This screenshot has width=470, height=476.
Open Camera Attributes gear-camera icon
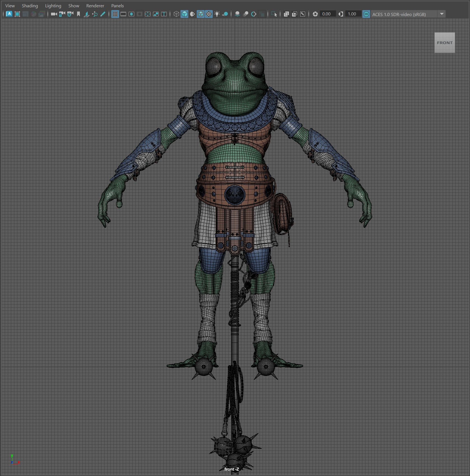pos(70,14)
